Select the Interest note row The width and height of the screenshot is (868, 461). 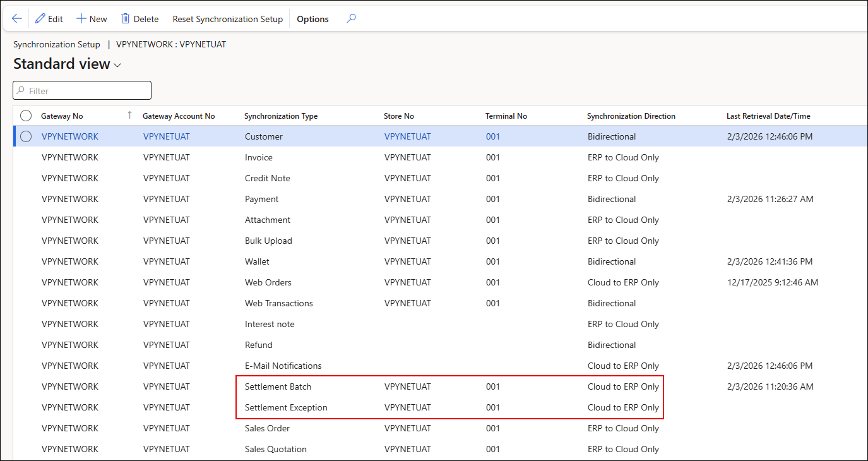point(440,324)
